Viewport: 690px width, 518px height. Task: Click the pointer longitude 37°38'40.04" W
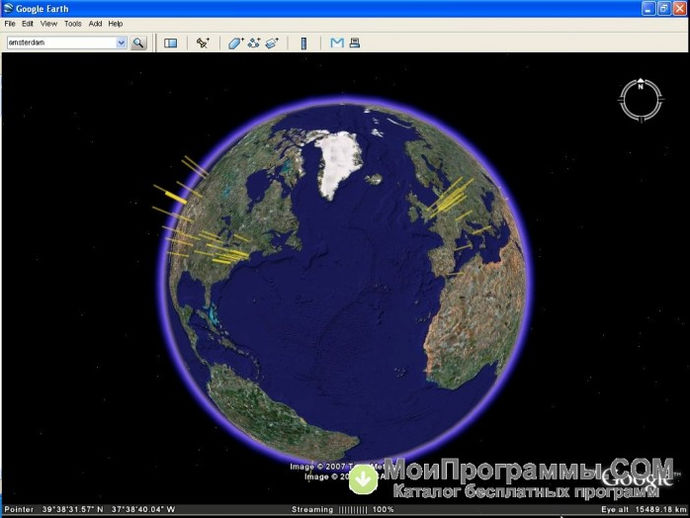[x=143, y=510]
